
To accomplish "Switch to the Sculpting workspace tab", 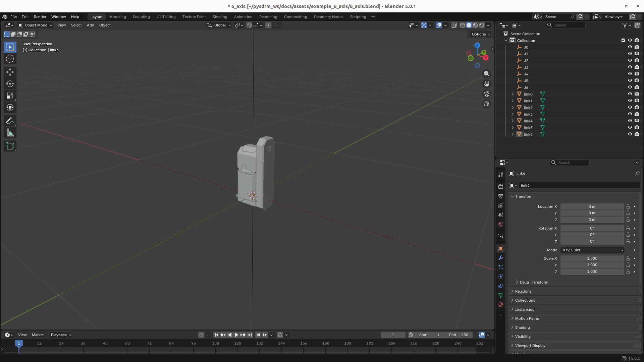I will point(141,17).
